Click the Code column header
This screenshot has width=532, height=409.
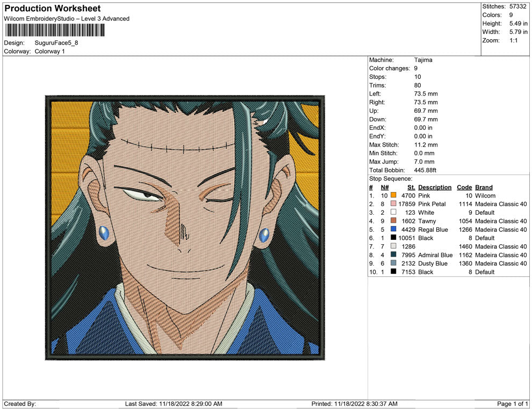coord(464,187)
